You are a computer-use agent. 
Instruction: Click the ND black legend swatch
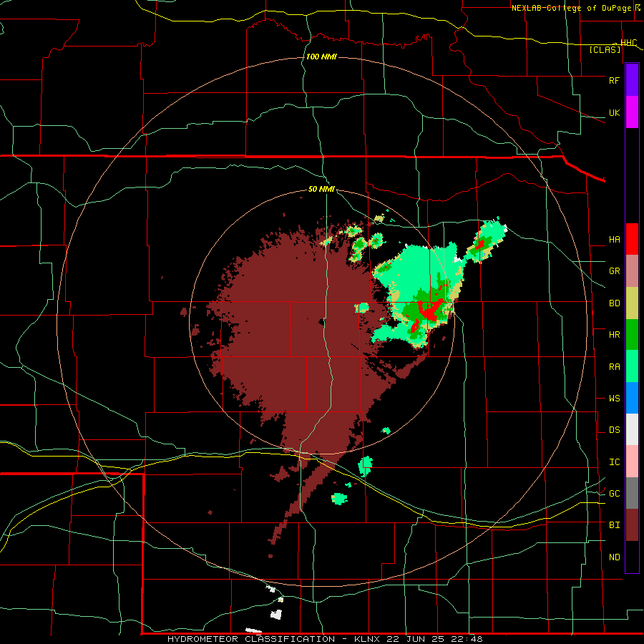(632, 557)
